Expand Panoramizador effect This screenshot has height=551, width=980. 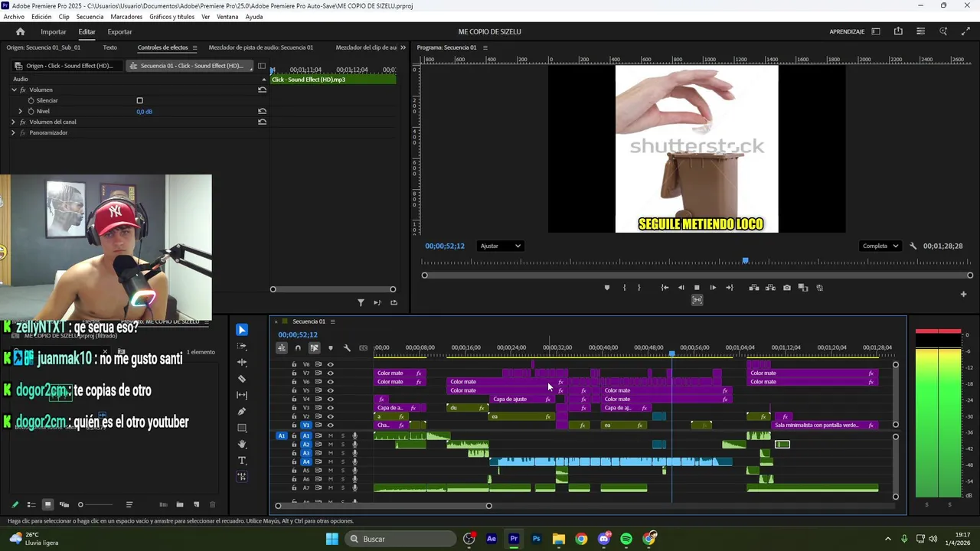[13, 132]
